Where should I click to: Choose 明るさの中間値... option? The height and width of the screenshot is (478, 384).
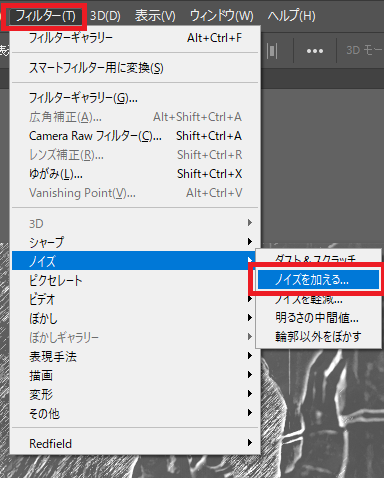coord(319,318)
